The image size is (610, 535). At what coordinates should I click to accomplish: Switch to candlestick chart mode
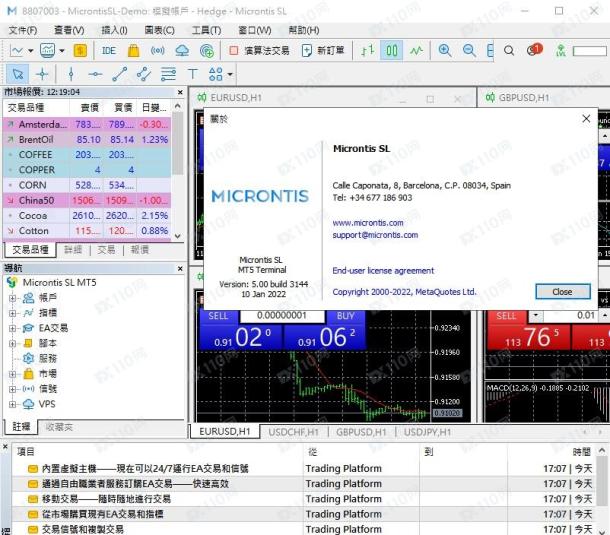point(392,51)
